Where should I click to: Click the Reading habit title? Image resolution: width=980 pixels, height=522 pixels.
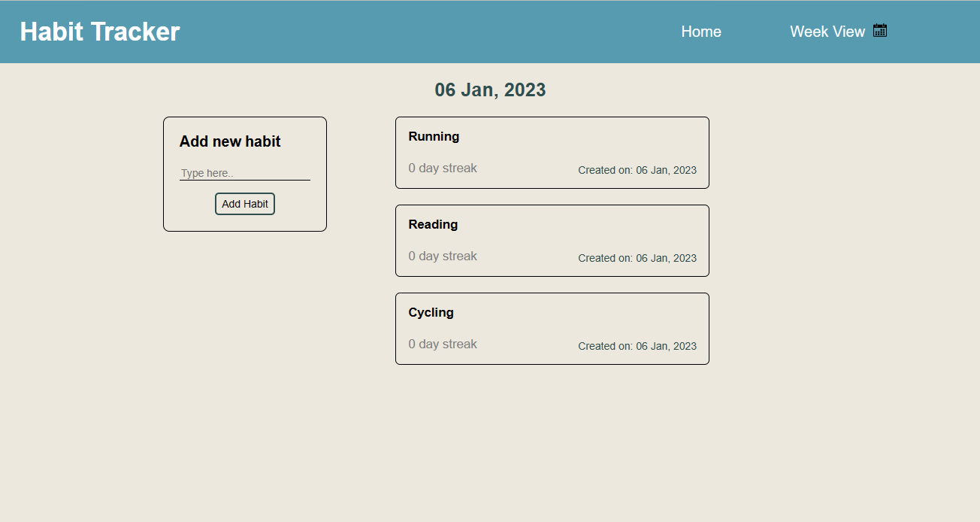433,224
